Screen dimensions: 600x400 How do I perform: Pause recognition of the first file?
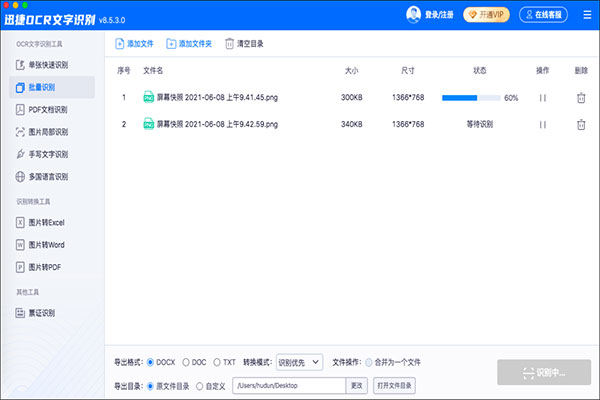pyautogui.click(x=543, y=98)
